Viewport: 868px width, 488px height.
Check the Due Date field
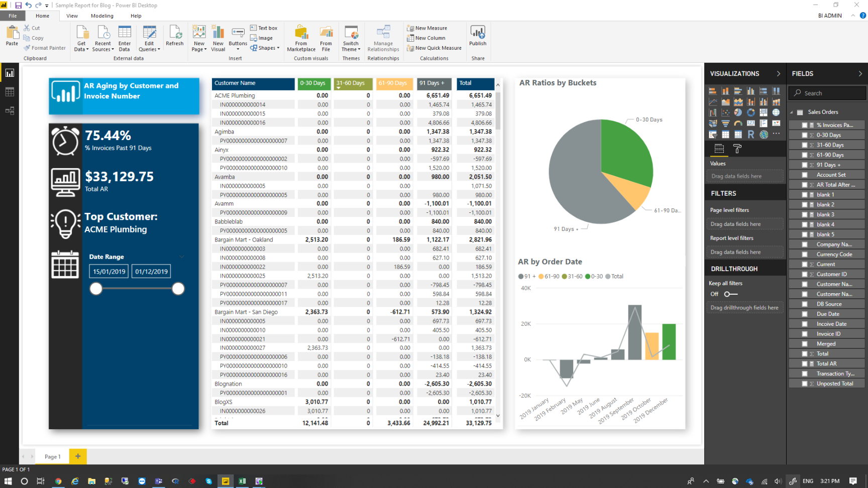[805, 314]
